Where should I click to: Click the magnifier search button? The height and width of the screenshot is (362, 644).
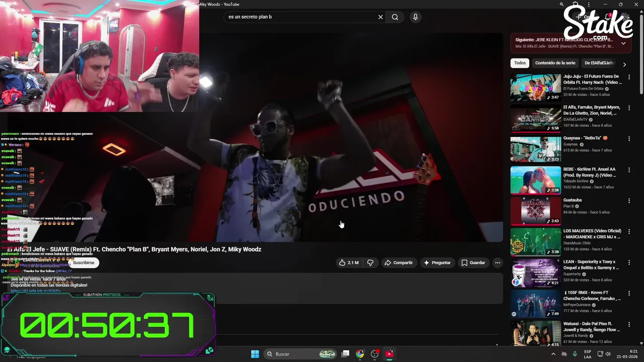pos(395,17)
